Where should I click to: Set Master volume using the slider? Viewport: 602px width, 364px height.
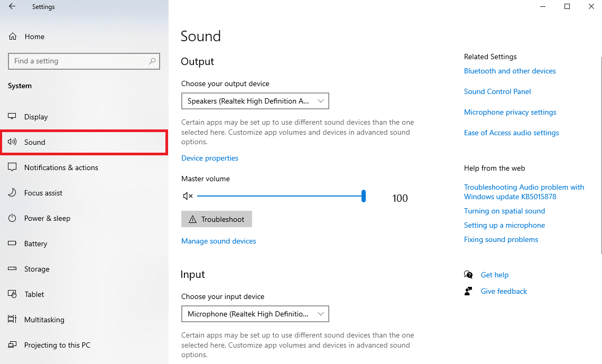point(363,195)
